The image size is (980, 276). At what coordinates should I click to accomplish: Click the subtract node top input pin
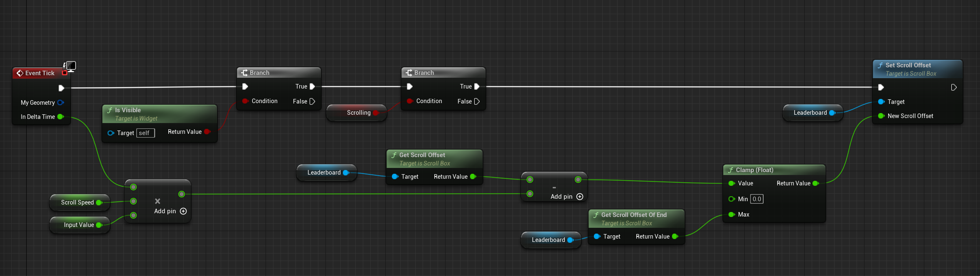point(530,180)
